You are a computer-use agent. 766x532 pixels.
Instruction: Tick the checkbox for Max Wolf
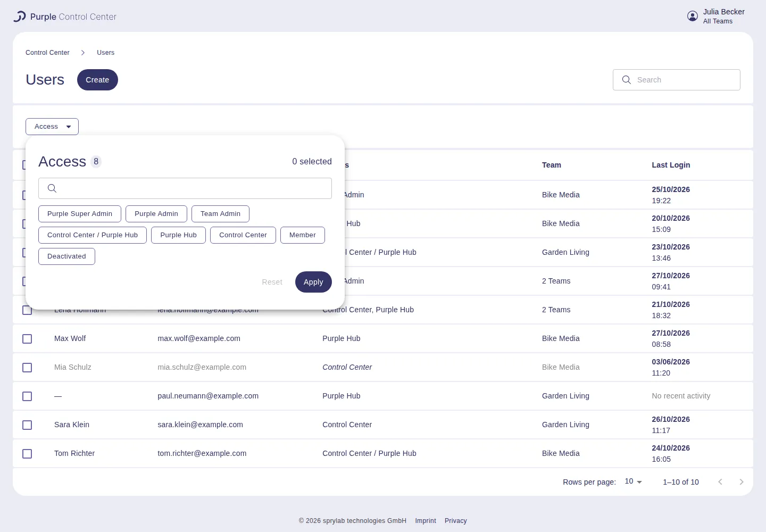tap(27, 339)
